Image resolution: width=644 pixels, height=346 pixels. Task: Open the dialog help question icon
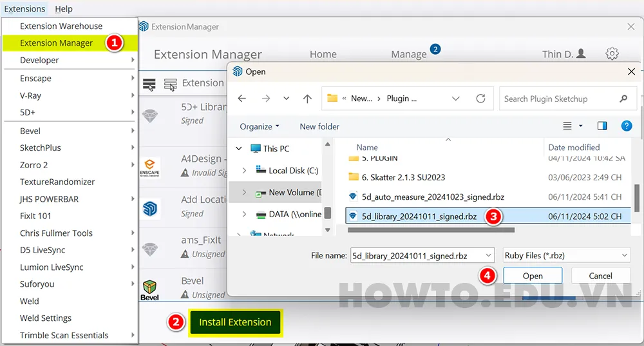[626, 126]
